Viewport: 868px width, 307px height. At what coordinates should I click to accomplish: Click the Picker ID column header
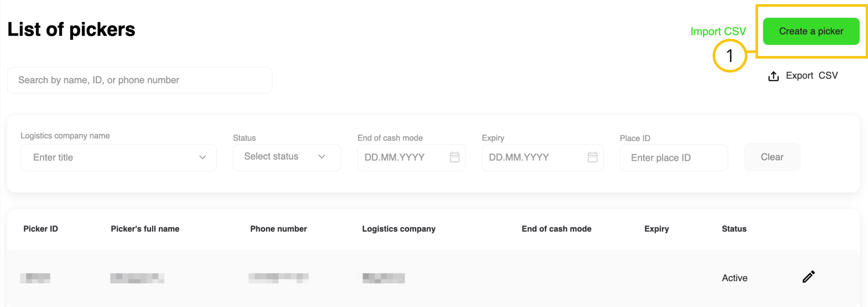[41, 229]
